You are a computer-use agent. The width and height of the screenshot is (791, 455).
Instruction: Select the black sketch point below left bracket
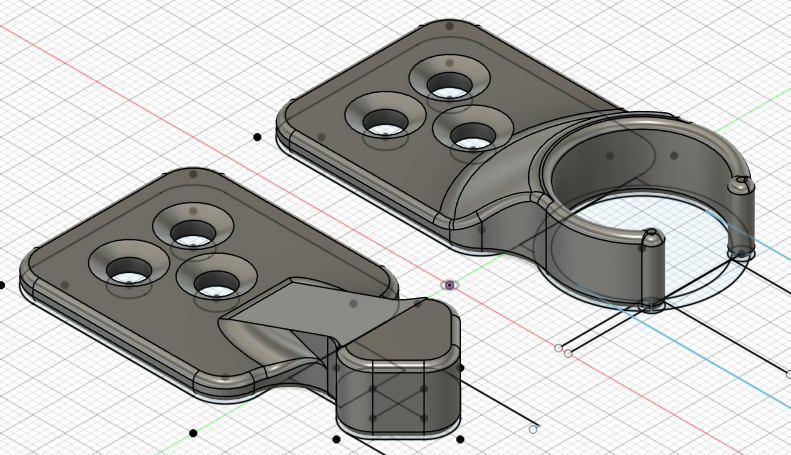click(x=193, y=433)
